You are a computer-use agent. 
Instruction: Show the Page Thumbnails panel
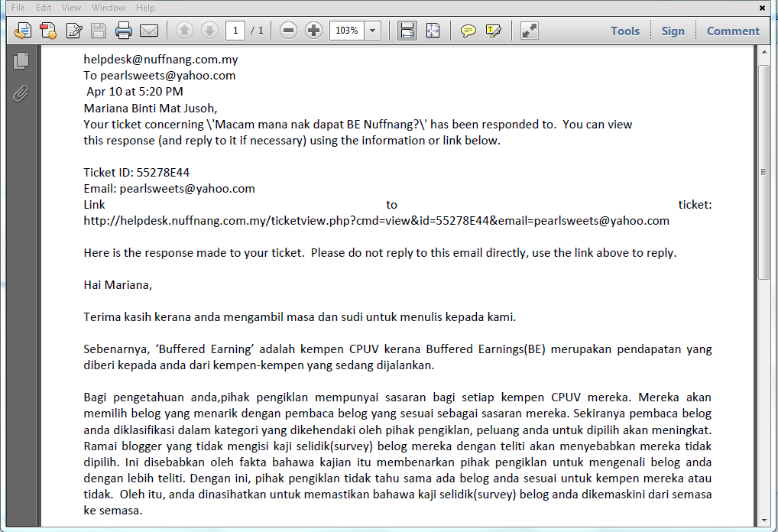(x=21, y=60)
